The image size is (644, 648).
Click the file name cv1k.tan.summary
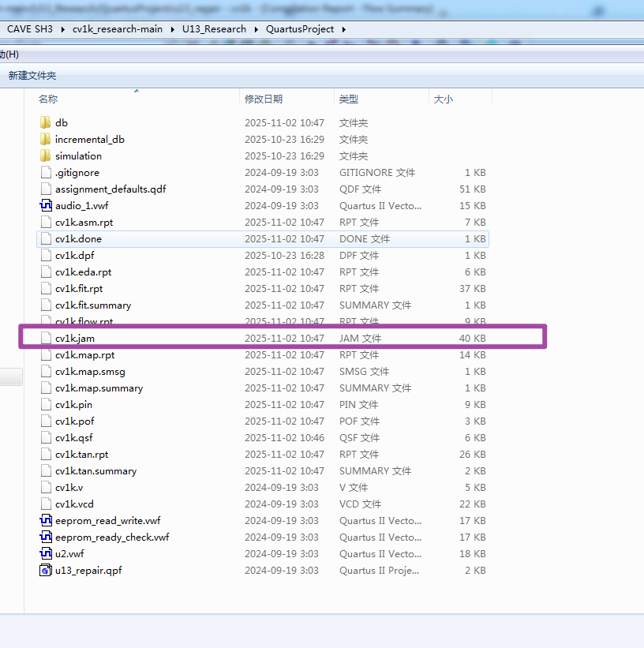click(96, 471)
